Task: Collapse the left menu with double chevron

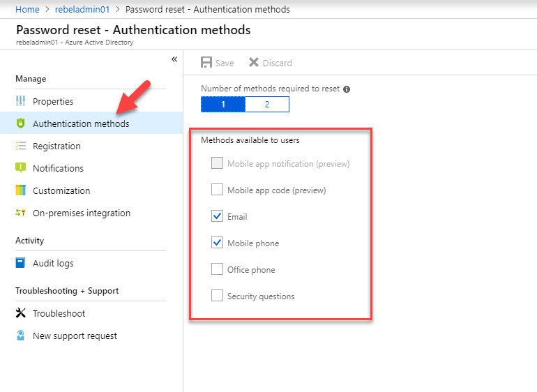Action: tap(174, 59)
